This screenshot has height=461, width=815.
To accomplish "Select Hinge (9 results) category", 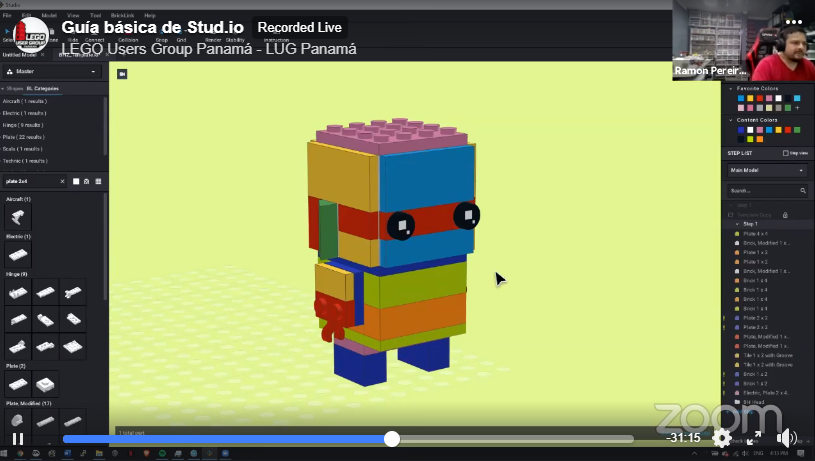I will pyautogui.click(x=23, y=125).
